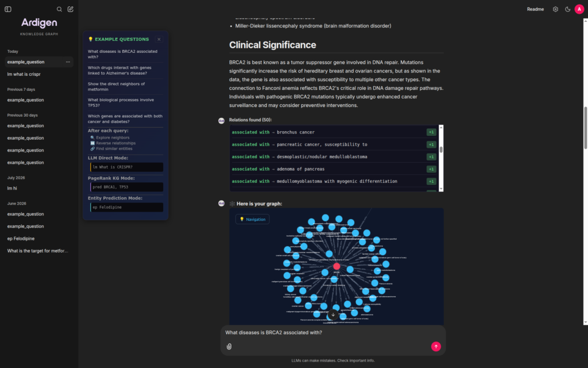Screen dimensions: 588x368
Task: Click +1 badge for adenoma of pancreas
Action: coord(431,169)
